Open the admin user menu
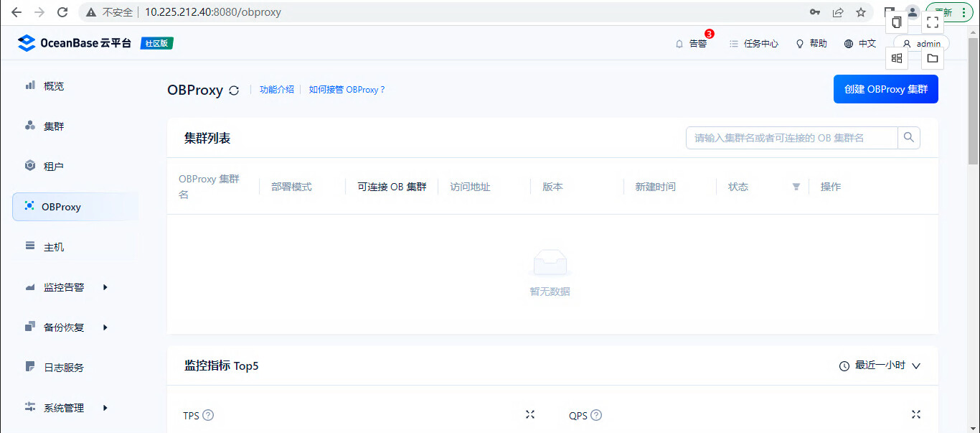The image size is (980, 433). [x=921, y=43]
